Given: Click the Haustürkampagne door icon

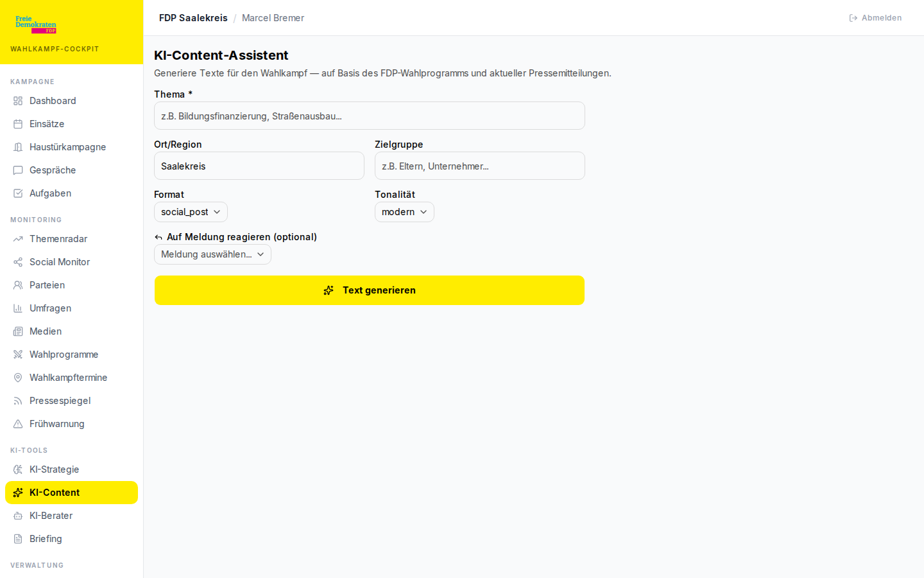Looking at the screenshot, I should pos(18,147).
